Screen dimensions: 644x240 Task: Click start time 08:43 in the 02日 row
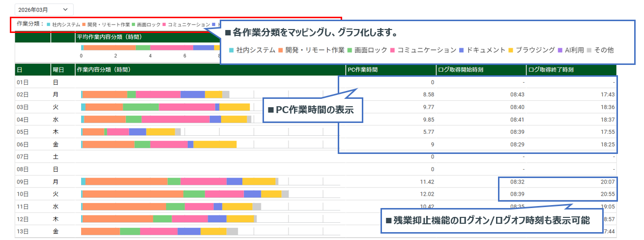pos(517,94)
